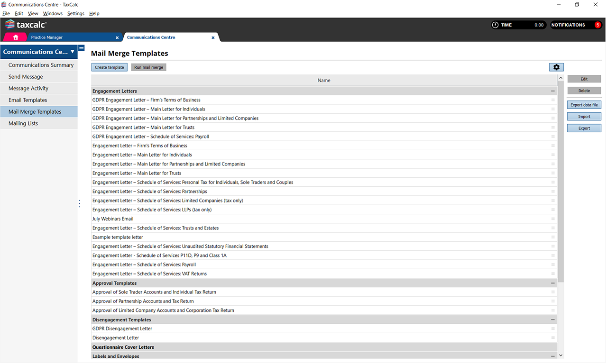Click drag handle on Example template letter row
This screenshot has width=607, height=364.
[x=552, y=237]
